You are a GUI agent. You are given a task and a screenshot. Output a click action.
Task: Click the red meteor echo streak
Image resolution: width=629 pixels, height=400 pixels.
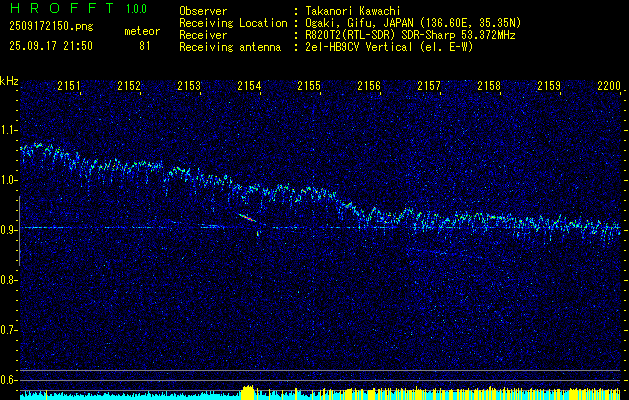point(247,217)
